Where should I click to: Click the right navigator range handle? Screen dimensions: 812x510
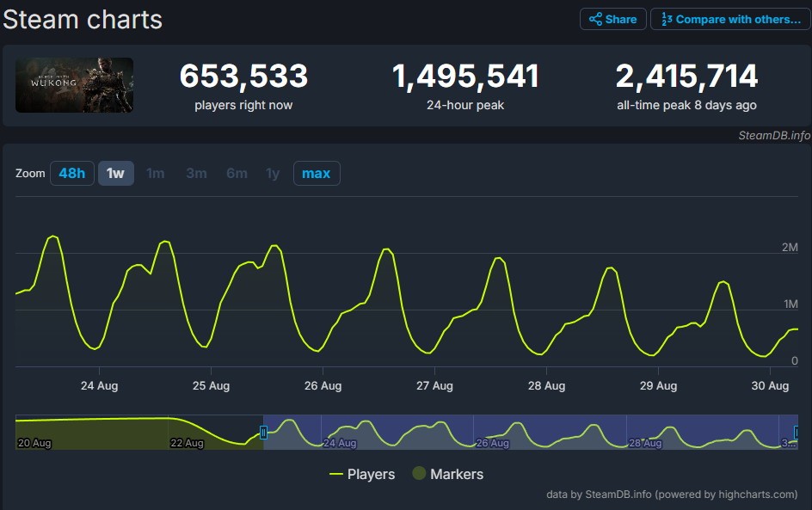click(797, 433)
